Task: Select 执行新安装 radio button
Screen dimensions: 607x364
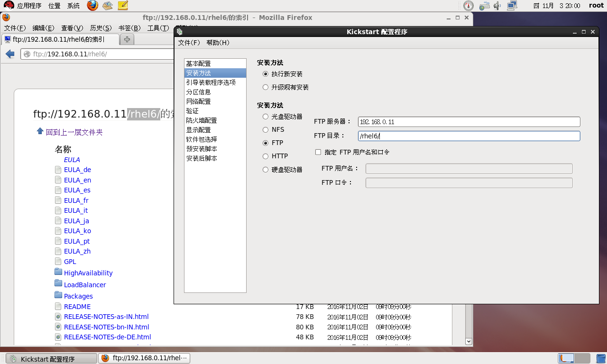Action: (266, 74)
